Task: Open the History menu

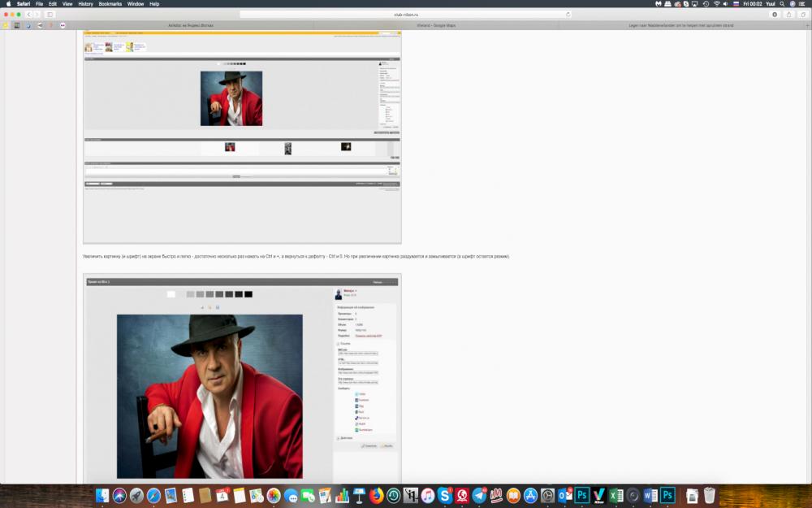Action: (85, 3)
